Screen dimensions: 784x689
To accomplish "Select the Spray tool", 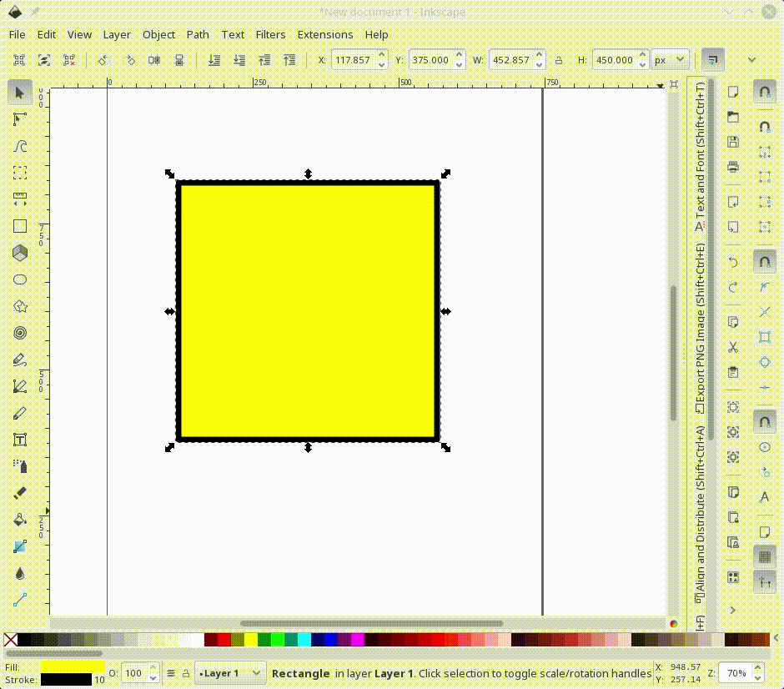I will 19,466.
